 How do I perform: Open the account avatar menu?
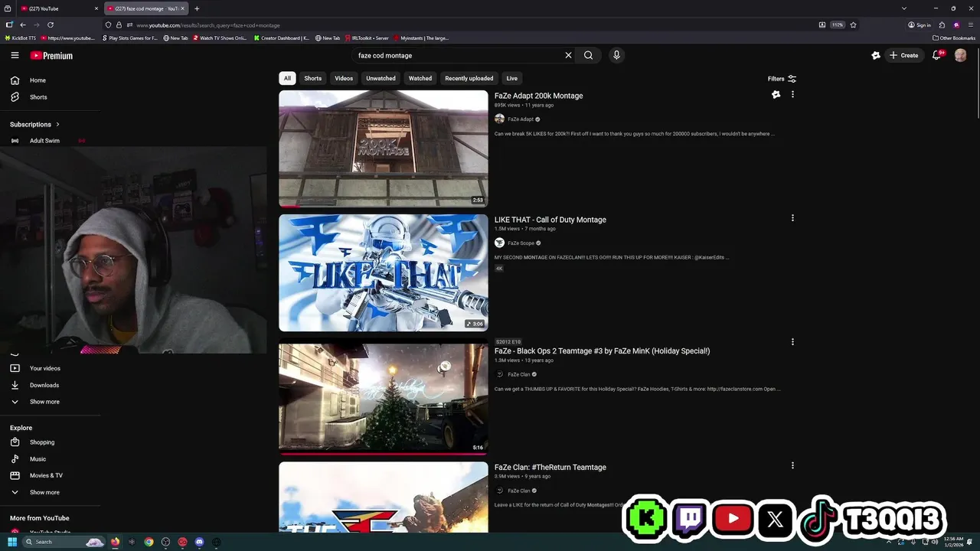pyautogui.click(x=960, y=55)
